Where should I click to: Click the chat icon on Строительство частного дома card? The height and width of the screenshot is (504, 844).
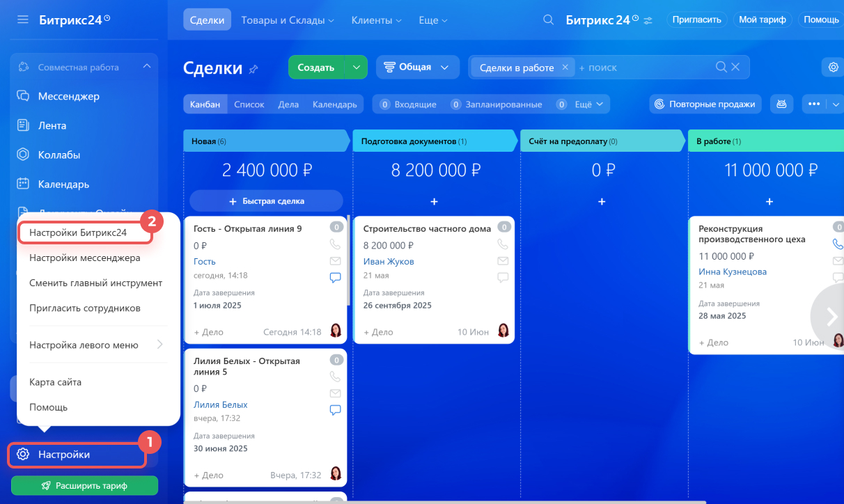pos(503,277)
